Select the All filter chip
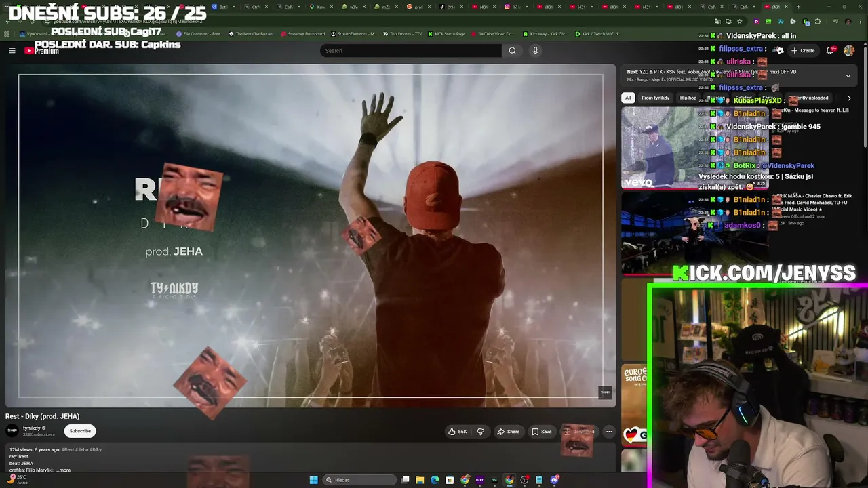 pos(628,98)
